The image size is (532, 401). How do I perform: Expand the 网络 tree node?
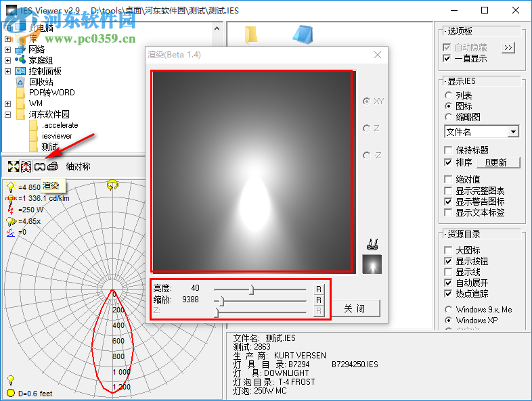click(8, 49)
